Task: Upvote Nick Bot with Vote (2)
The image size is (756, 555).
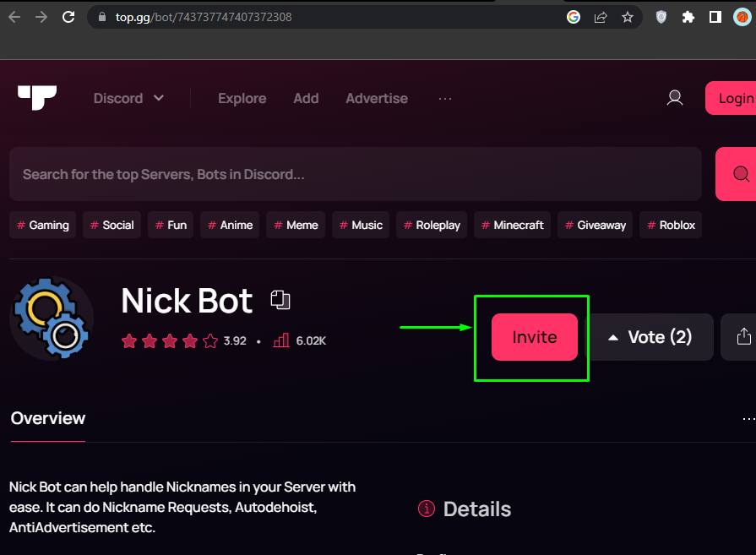Action: pyautogui.click(x=650, y=337)
